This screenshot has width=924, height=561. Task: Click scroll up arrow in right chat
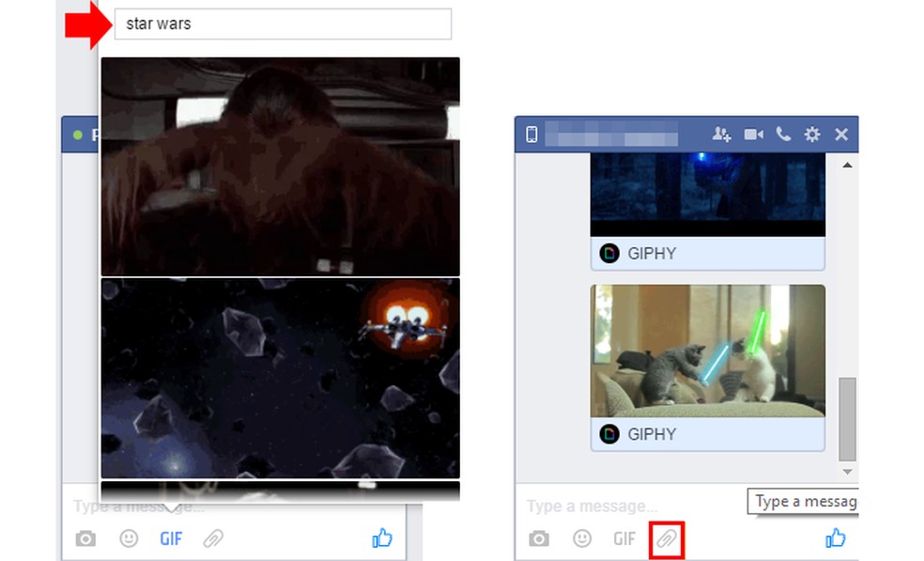coord(847,165)
